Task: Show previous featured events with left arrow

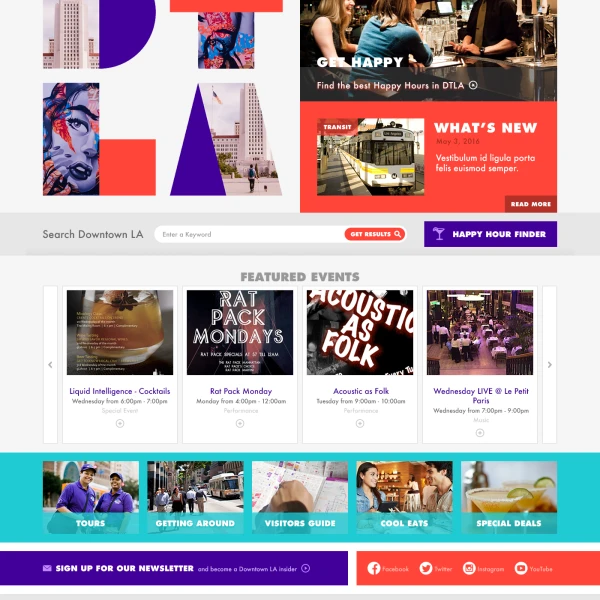Action: click(x=51, y=365)
